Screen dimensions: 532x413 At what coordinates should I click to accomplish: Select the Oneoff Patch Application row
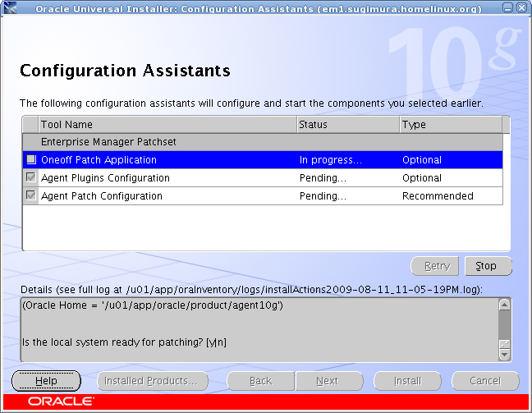coord(263,160)
